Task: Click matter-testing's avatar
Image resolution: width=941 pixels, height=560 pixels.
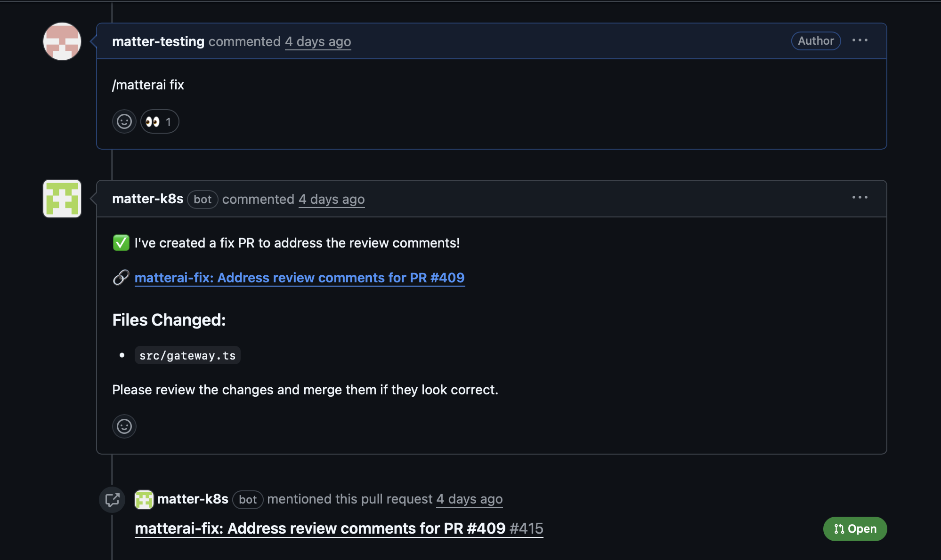Action: point(62,41)
